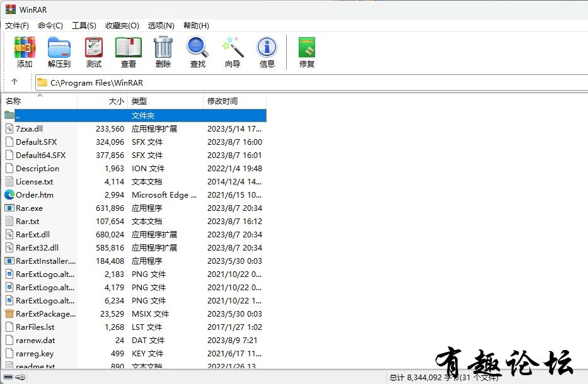Select the Rar.txt file name
Screen dimensions: 588x384
click(x=27, y=222)
